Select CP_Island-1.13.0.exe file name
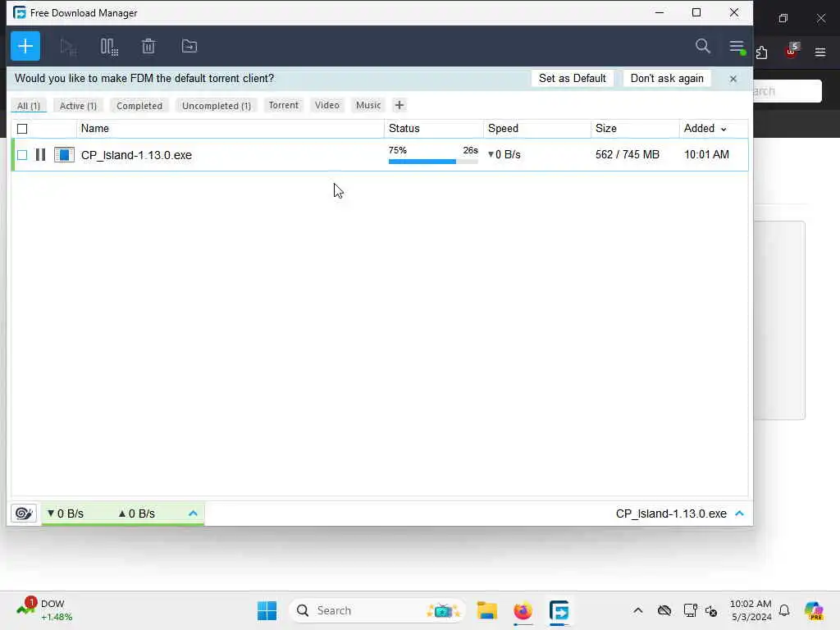This screenshot has height=630, width=840. click(137, 155)
